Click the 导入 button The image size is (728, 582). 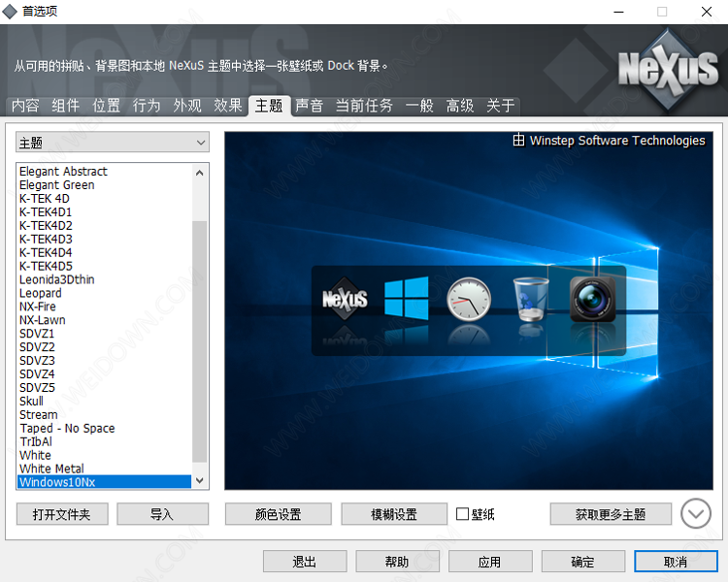[x=162, y=514]
